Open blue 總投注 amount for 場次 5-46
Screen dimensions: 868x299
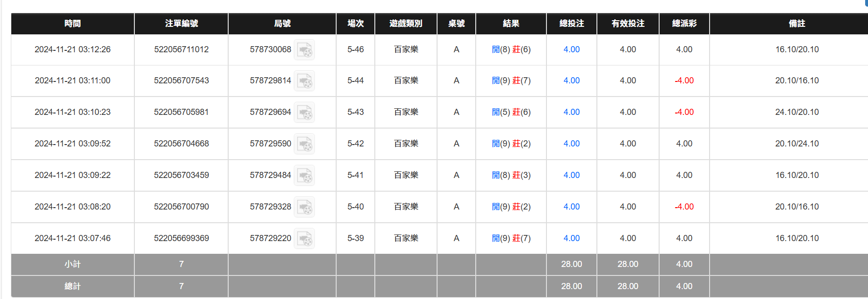[x=571, y=49]
